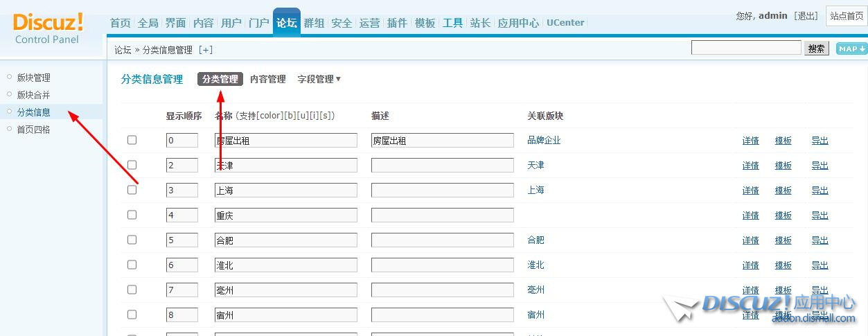This screenshot has height=336, width=868.
Task: Click the 关联版块 column header
Action: 545,116
